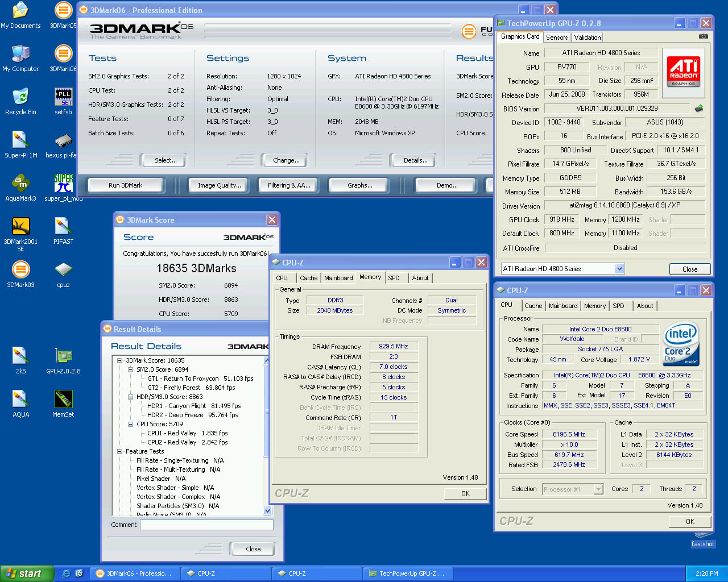This screenshot has height=582, width=728.
Task: Switch to Sensors tab in GPU-Z
Action: tap(557, 38)
